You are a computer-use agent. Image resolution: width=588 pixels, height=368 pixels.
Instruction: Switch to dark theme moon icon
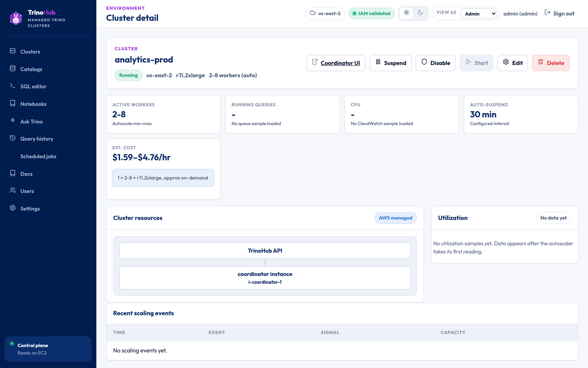pos(420,13)
